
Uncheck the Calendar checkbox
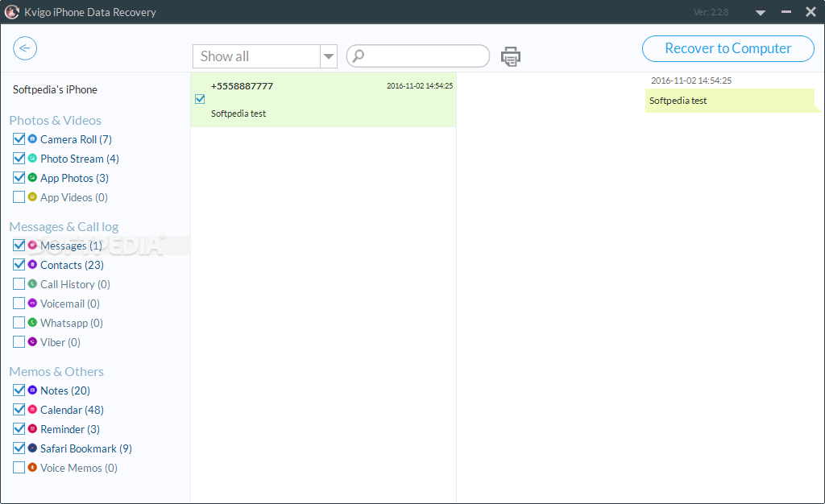[19, 410]
